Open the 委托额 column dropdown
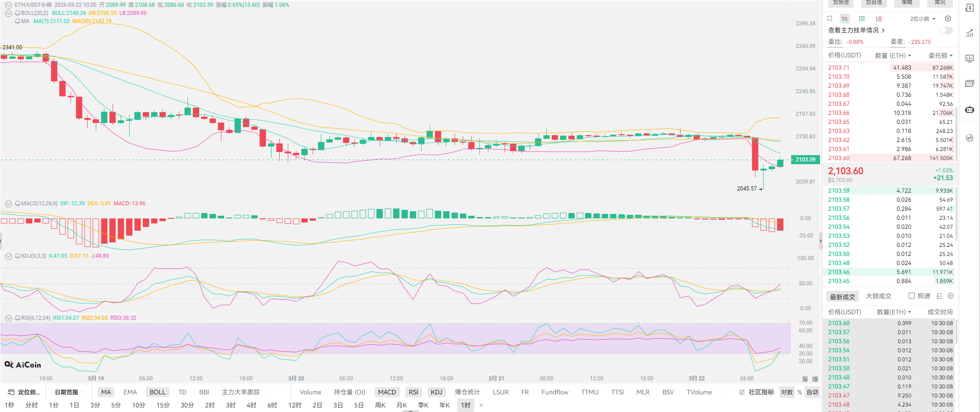980x412 pixels. click(x=940, y=55)
